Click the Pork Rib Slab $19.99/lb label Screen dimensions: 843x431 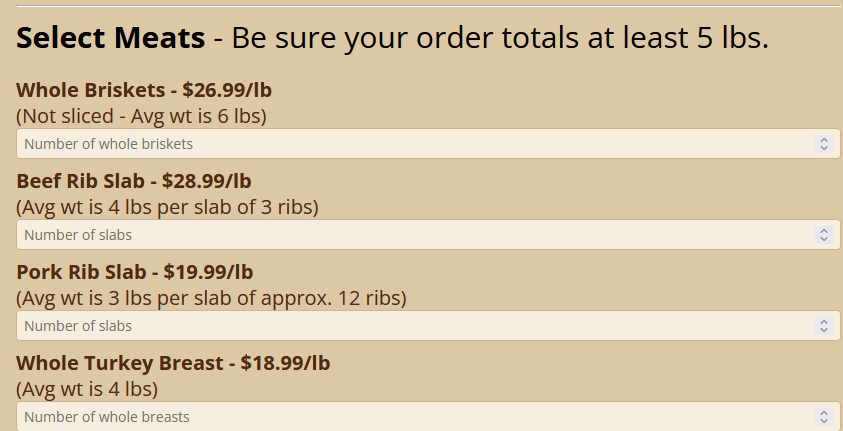point(135,272)
